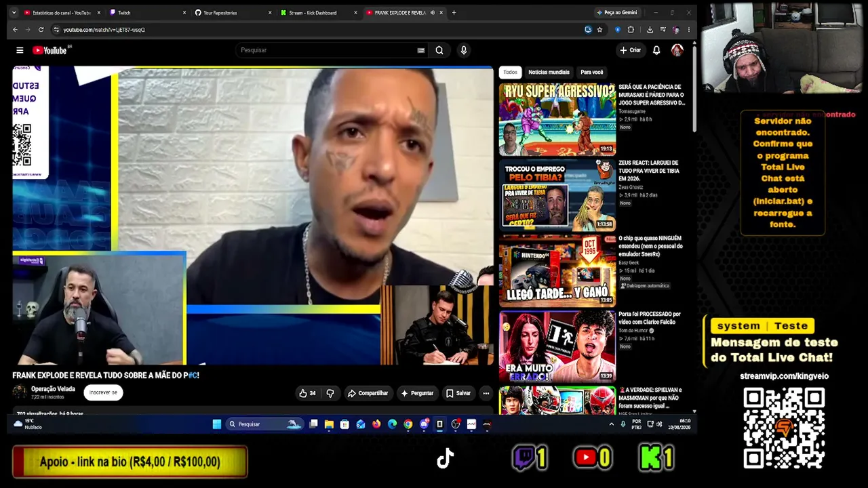Click the Peça ao Gemini button
Viewport: 868px width, 488px height.
pyautogui.click(x=617, y=13)
